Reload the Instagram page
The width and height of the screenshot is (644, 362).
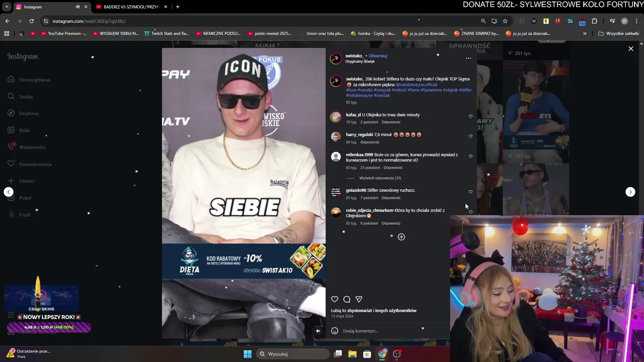tap(31, 21)
